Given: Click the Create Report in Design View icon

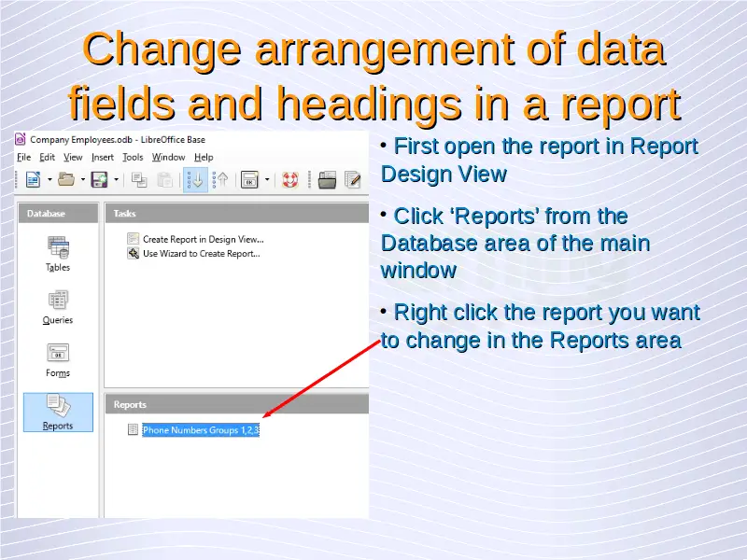Looking at the screenshot, I should pos(133,239).
